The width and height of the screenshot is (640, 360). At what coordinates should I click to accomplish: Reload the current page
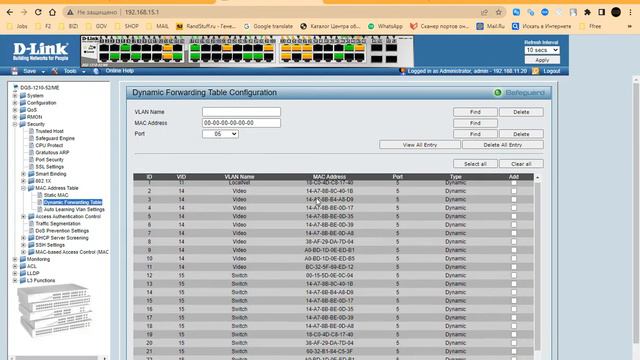click(38, 12)
